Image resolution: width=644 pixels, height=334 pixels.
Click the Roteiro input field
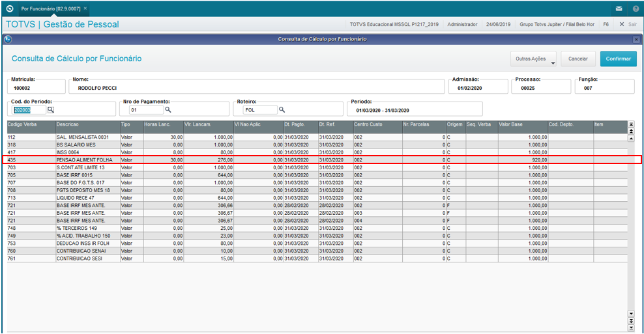pos(260,110)
